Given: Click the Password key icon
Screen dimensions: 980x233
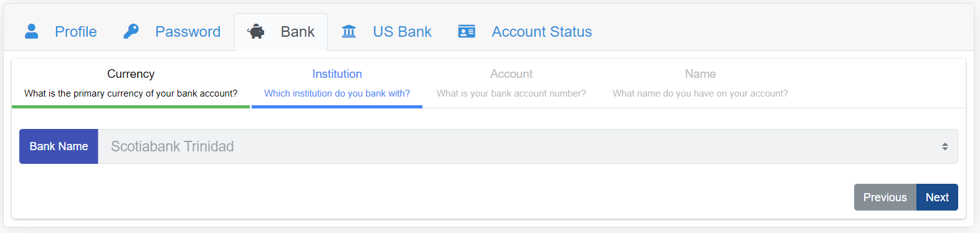Looking at the screenshot, I should pos(131,31).
